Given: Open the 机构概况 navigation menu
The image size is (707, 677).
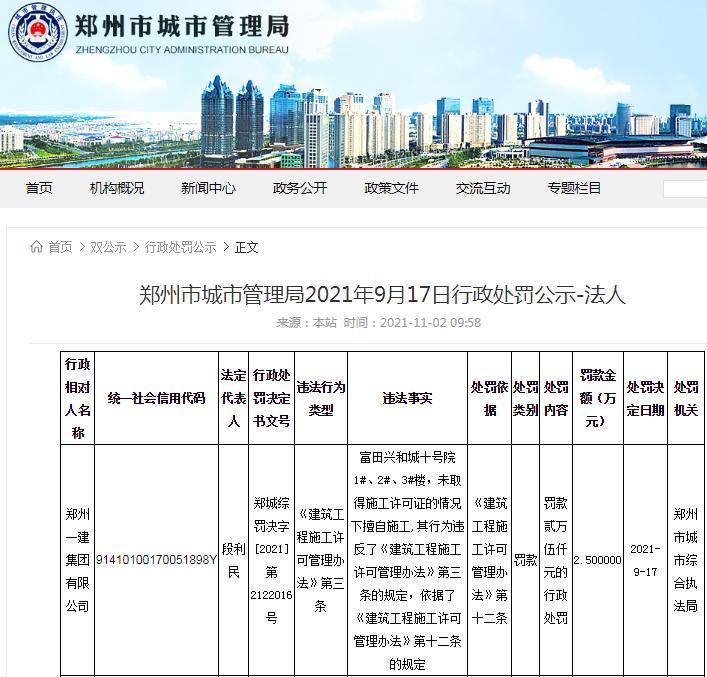Looking at the screenshot, I should click(x=117, y=188).
